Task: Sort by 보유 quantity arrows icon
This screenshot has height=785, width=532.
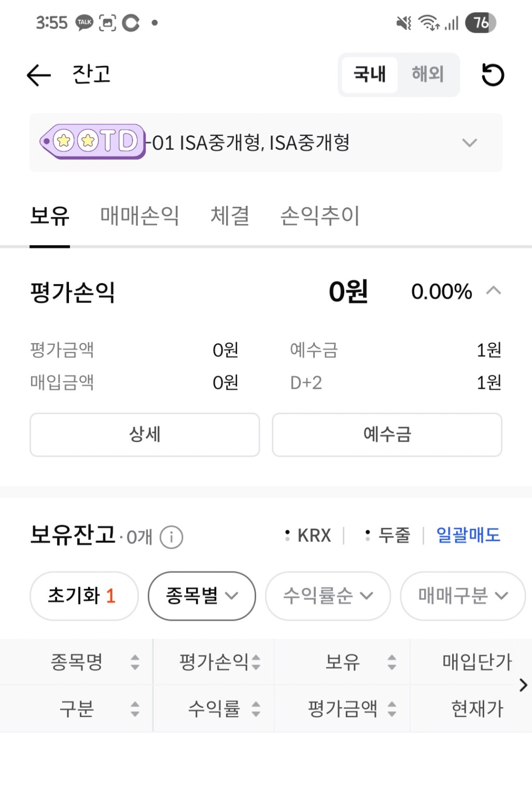Action: [392, 662]
